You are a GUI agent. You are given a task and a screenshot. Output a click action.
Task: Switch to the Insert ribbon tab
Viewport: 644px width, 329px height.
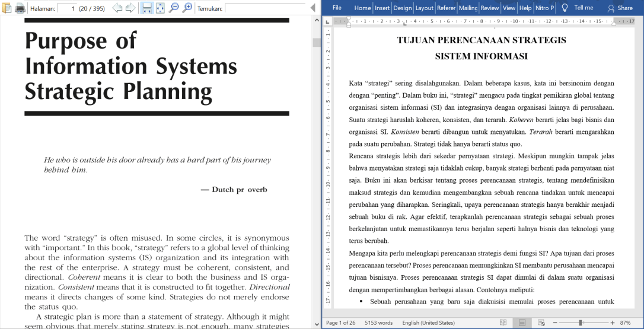pyautogui.click(x=382, y=8)
